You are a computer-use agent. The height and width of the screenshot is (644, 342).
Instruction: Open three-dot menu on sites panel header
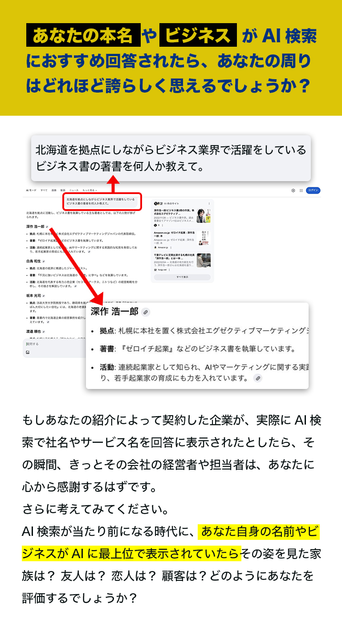(x=209, y=203)
